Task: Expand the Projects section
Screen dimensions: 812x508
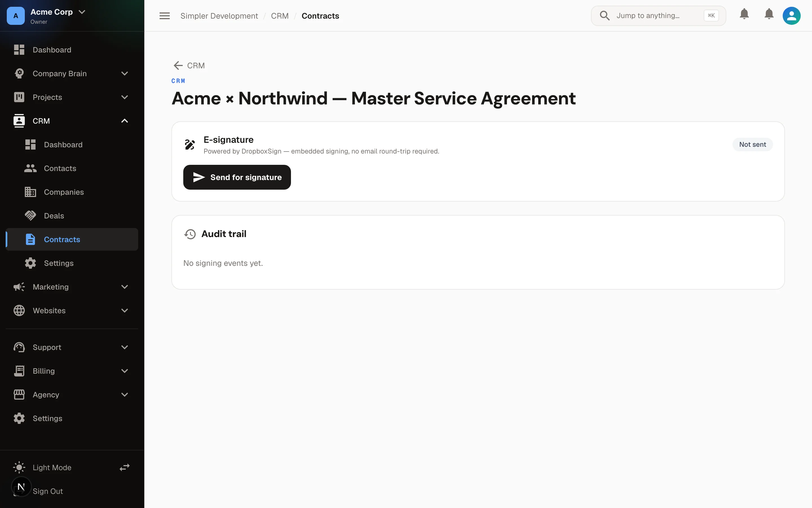Action: click(x=125, y=97)
